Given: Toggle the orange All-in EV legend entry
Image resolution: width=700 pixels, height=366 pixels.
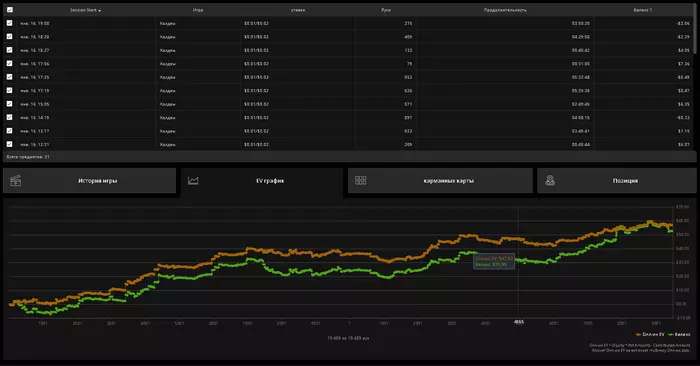Looking at the screenshot, I should (x=650, y=334).
